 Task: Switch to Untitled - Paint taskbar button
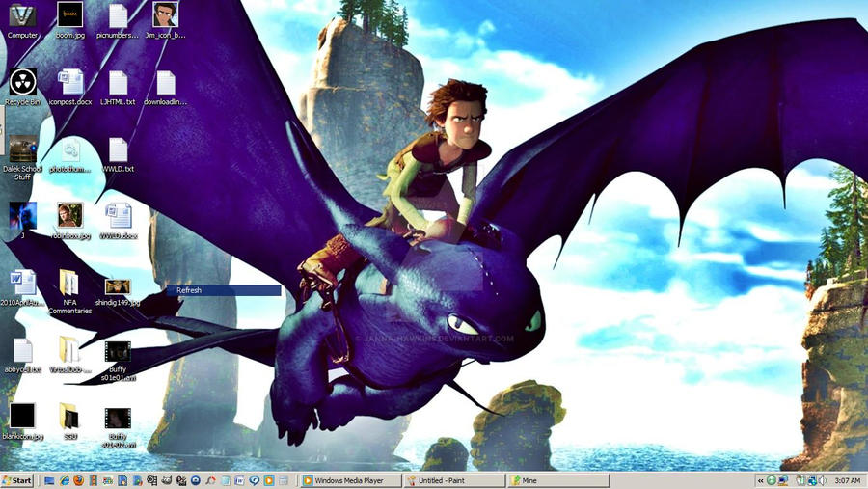click(x=454, y=480)
